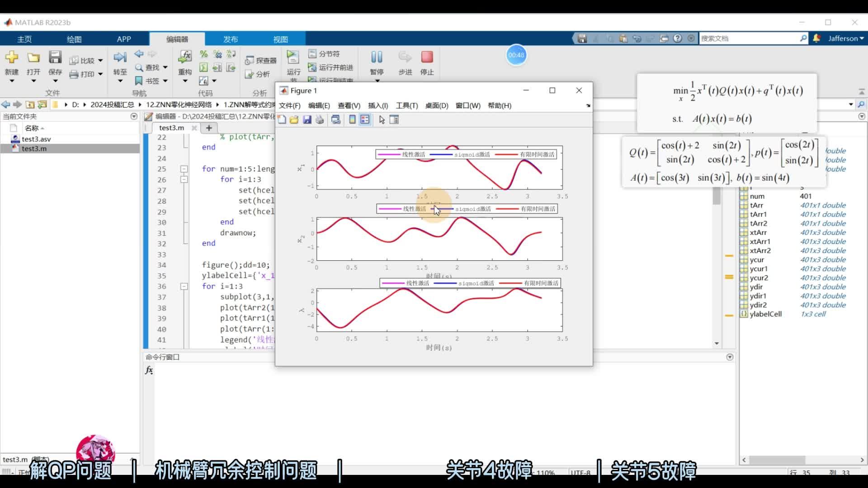Click the comment percent icon in code section
Screen dimensions: 868x488
click(204, 54)
